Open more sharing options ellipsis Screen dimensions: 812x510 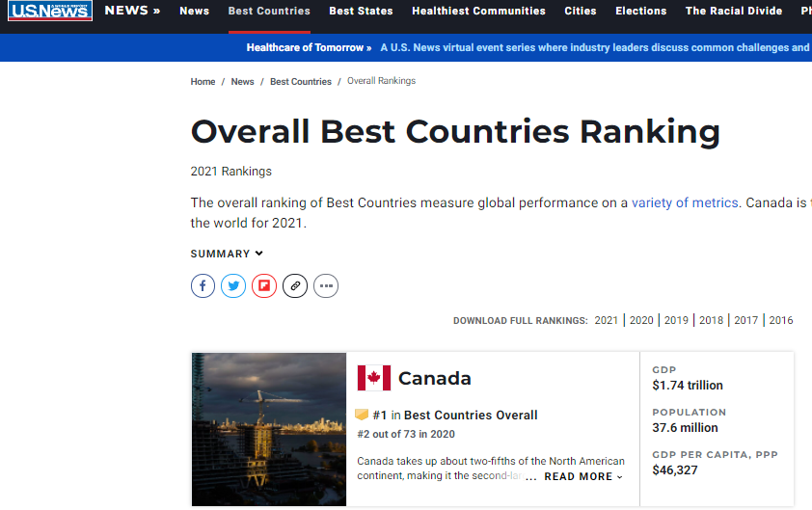(326, 285)
